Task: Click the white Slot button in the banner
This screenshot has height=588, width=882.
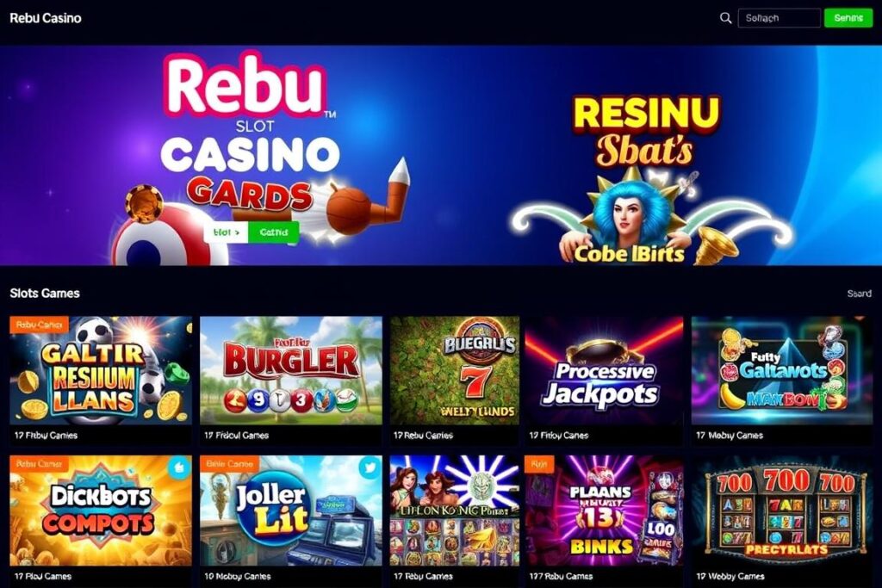Action: [227, 232]
